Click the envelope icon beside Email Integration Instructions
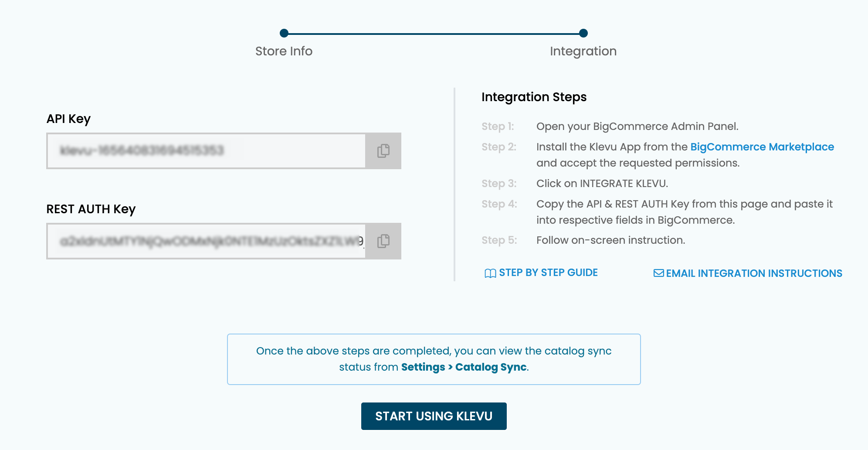Viewport: 868px width, 450px height. (x=658, y=273)
